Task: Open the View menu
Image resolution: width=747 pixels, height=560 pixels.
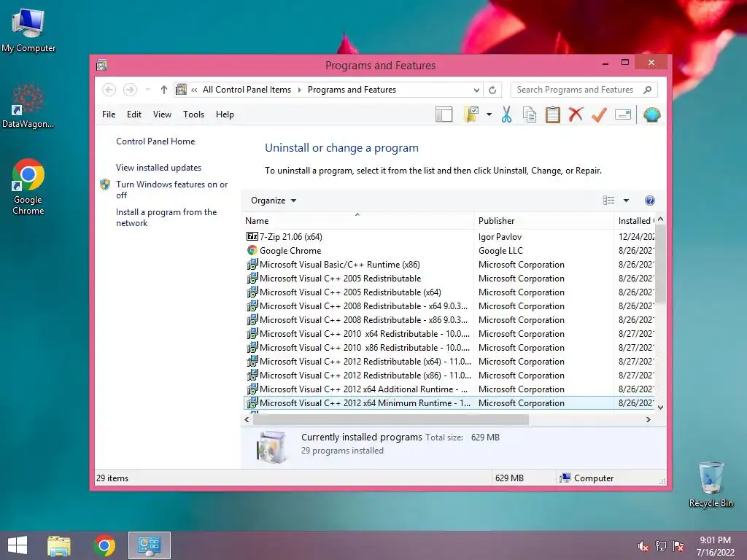Action: (x=162, y=114)
